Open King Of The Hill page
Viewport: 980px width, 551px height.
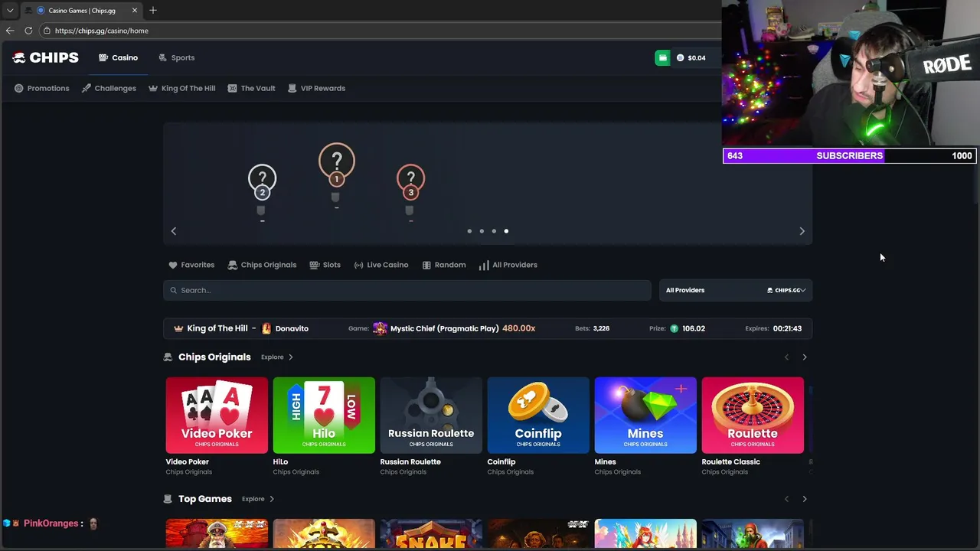tap(181, 88)
